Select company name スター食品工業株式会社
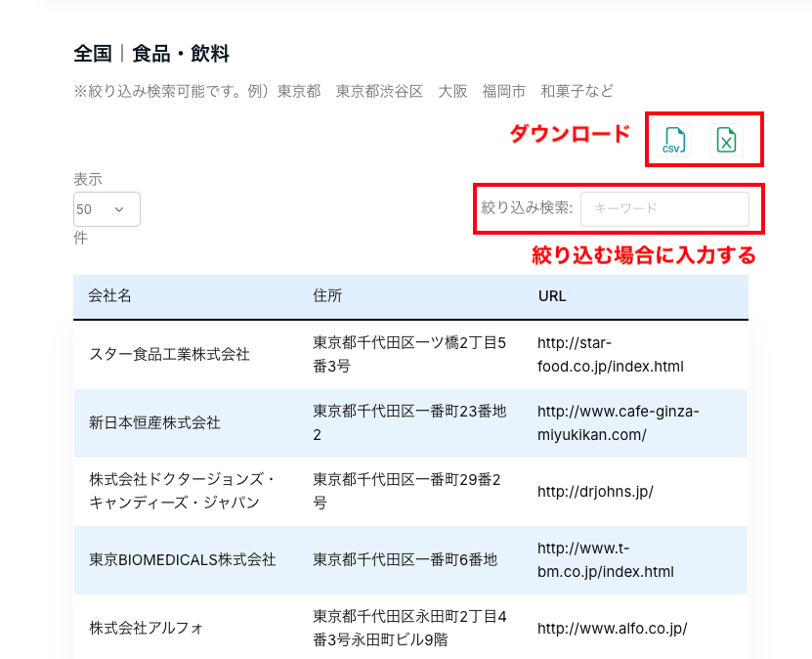 (x=169, y=354)
